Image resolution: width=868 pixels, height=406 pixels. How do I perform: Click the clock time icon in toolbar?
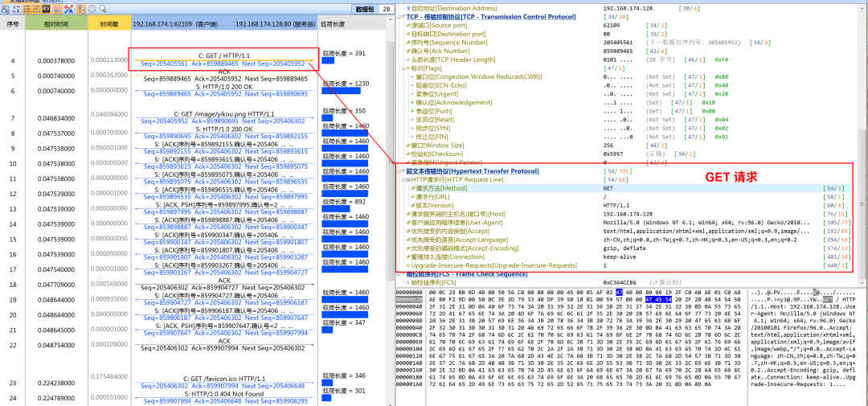pyautogui.click(x=92, y=9)
